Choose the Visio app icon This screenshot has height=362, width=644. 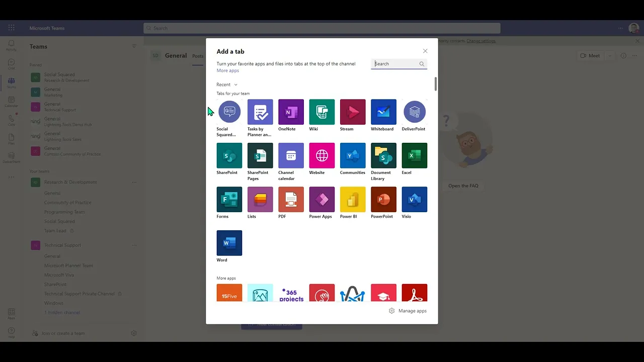(415, 199)
